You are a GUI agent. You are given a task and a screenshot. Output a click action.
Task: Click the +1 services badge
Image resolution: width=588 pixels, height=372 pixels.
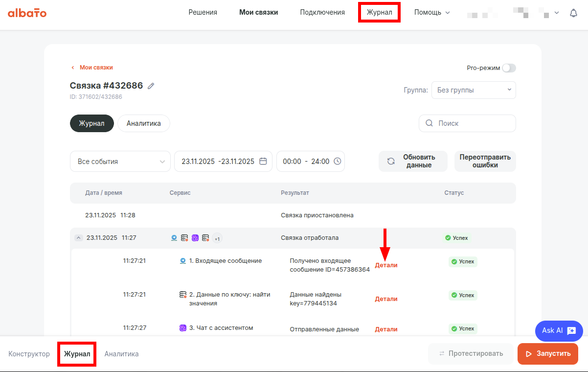[217, 238]
